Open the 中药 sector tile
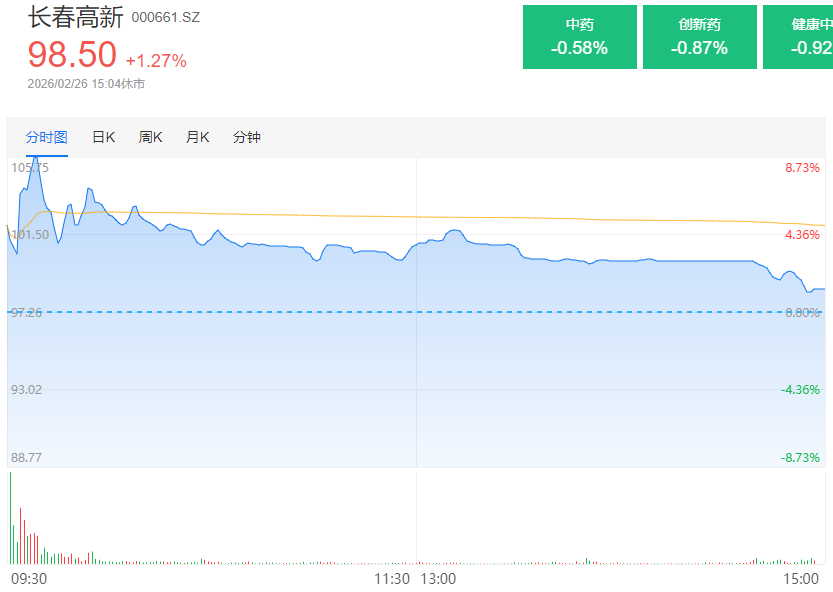833x592 pixels. tap(579, 37)
